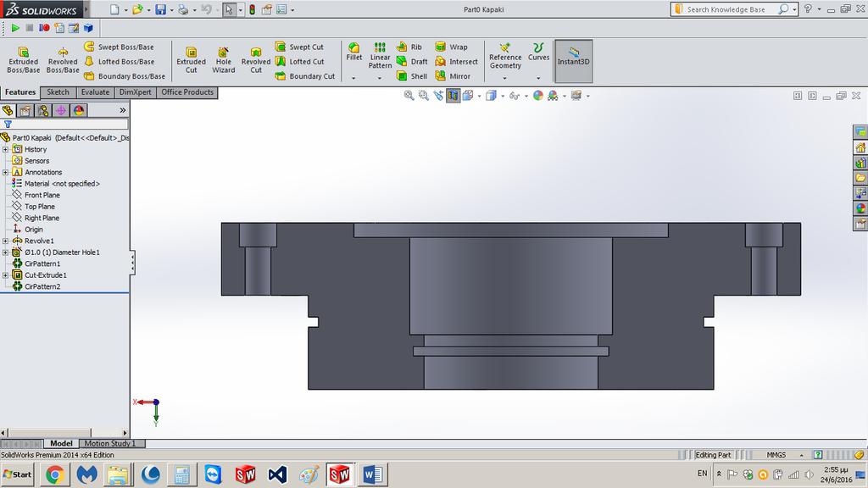Click Edit Appearance color wheel icon

537,96
